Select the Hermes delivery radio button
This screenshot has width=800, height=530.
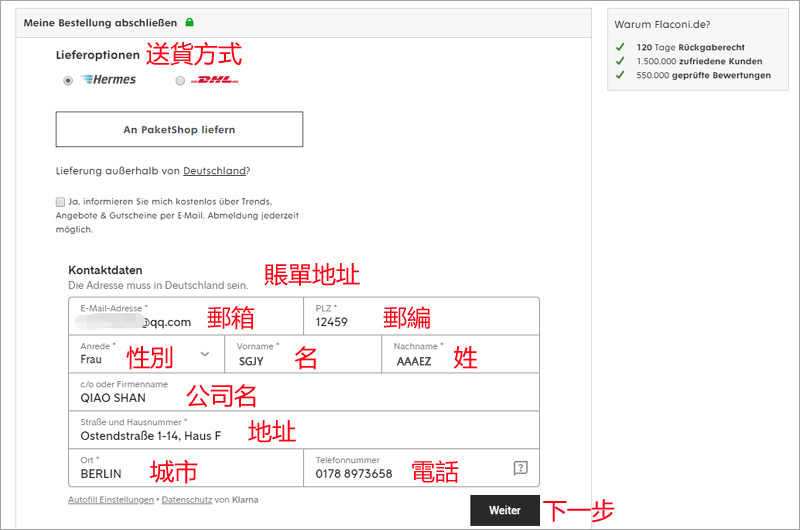click(x=68, y=81)
